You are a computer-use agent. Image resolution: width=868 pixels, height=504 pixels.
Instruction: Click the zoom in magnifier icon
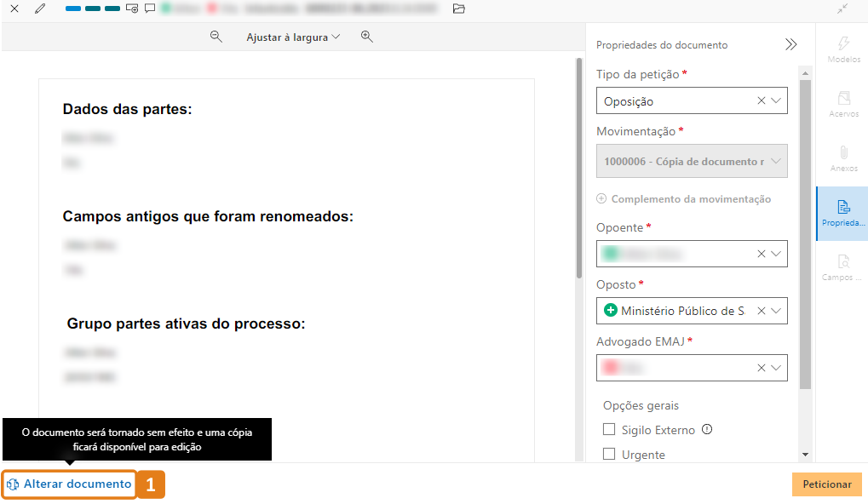click(x=367, y=37)
